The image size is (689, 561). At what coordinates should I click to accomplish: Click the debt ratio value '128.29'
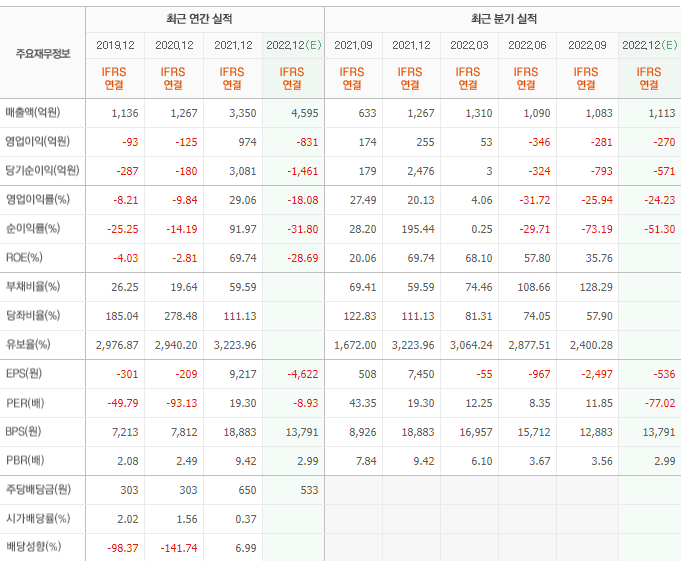(x=596, y=287)
